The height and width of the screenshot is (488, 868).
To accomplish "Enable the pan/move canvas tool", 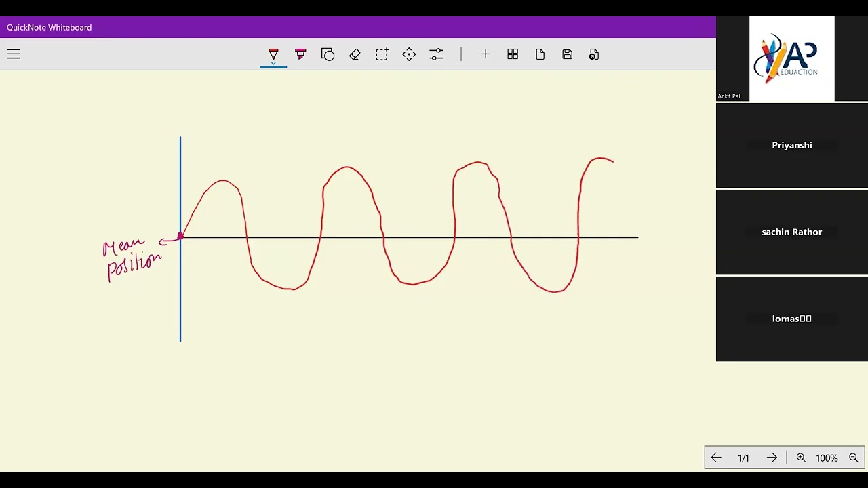I will coord(409,54).
